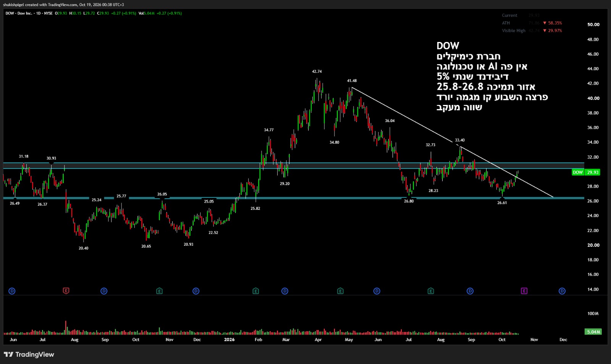Click the green 5.04M volume tag

pos(593,332)
